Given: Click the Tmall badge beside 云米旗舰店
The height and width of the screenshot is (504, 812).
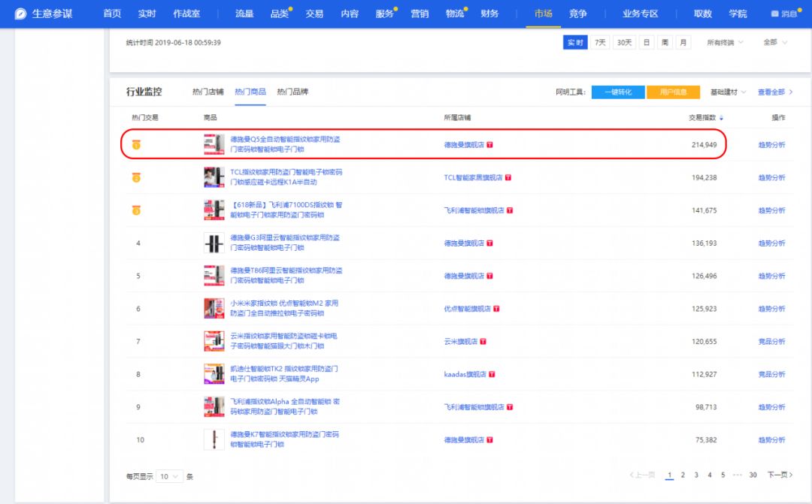Looking at the screenshot, I should (483, 342).
